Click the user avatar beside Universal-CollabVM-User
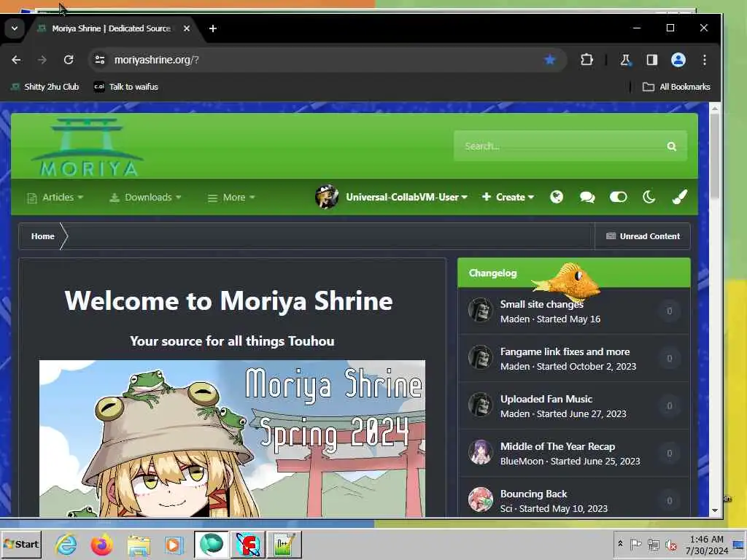 pos(327,197)
